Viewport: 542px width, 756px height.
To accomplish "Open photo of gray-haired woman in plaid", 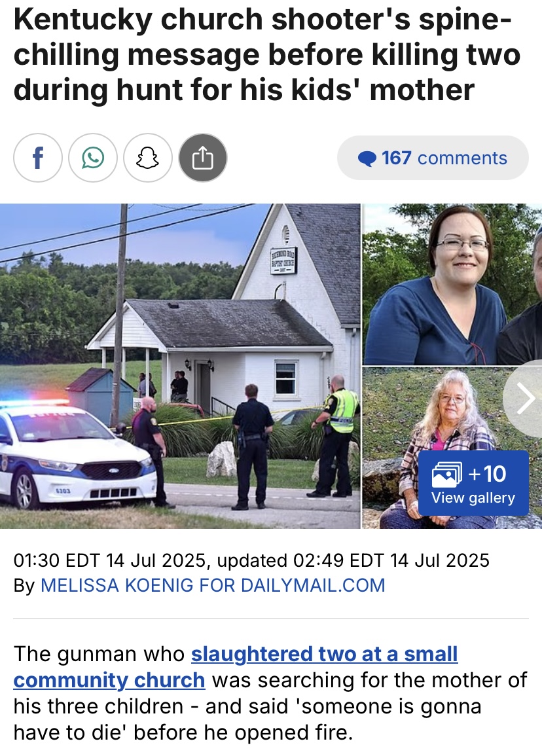I will (x=452, y=448).
